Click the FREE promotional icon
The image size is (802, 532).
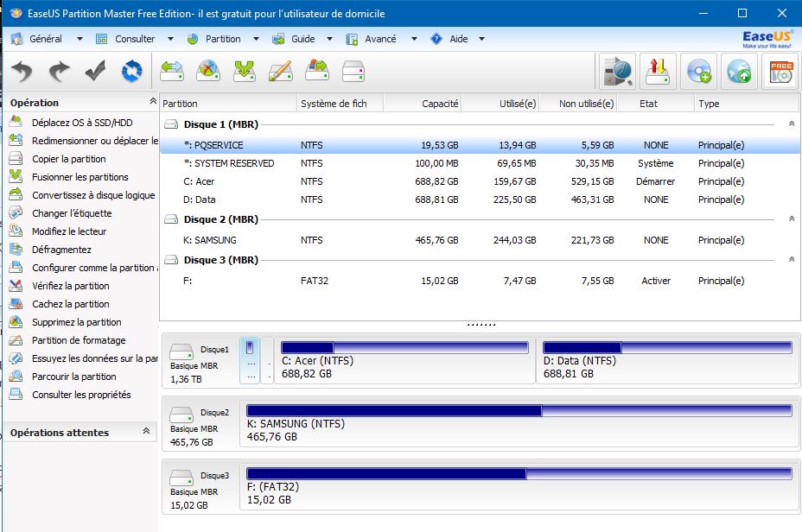[x=780, y=71]
